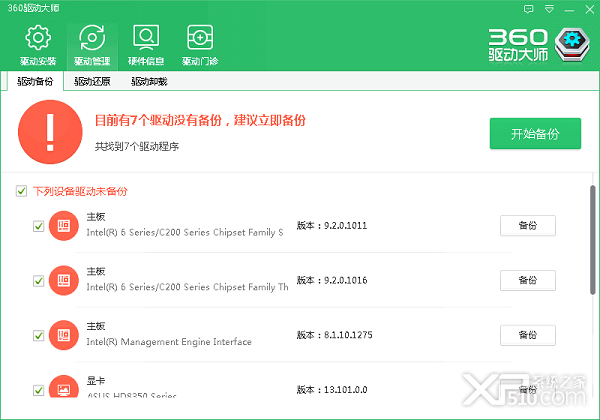Uncheck the driver with version 9.2.0.1011
Viewport: 600px width, 420px height.
point(38,226)
